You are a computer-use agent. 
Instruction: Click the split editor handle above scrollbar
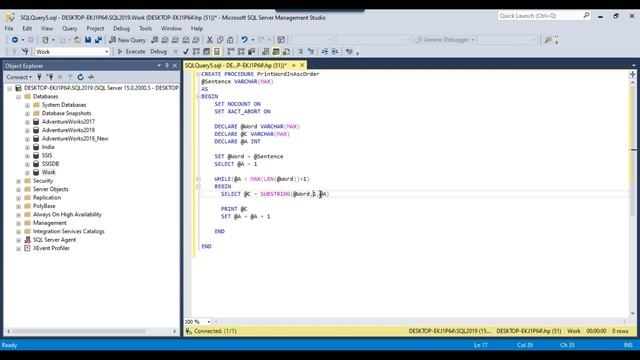(633, 74)
